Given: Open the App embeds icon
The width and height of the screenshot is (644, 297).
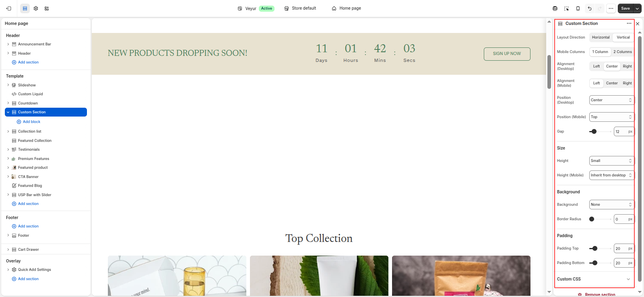Looking at the screenshot, I should 47,8.
